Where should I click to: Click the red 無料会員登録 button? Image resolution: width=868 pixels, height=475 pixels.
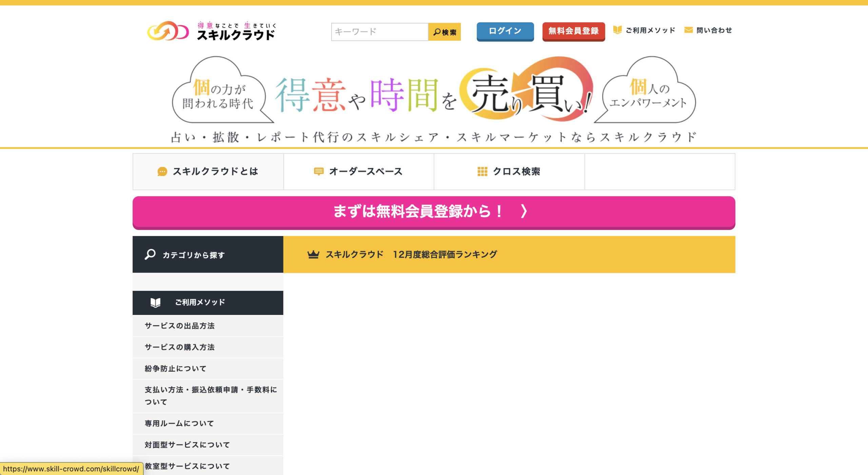574,31
